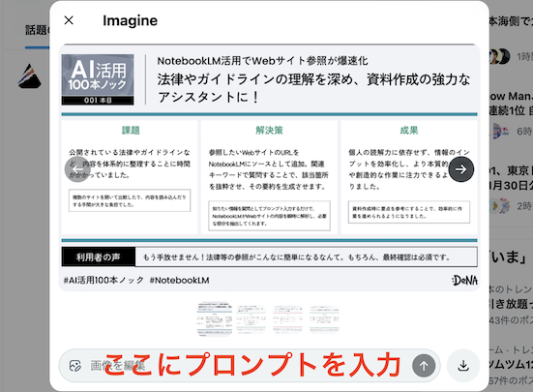
Task: Focus the image edit prompt input field
Action: (x=250, y=366)
